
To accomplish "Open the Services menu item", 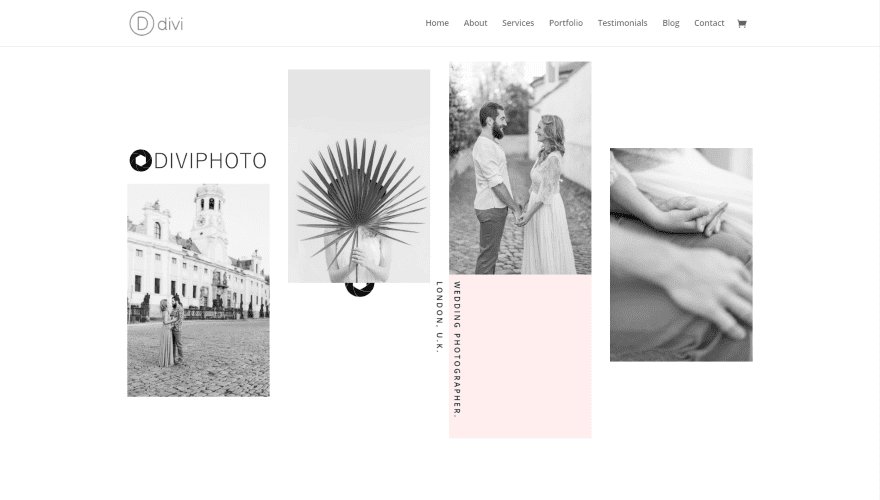I will click(x=518, y=23).
